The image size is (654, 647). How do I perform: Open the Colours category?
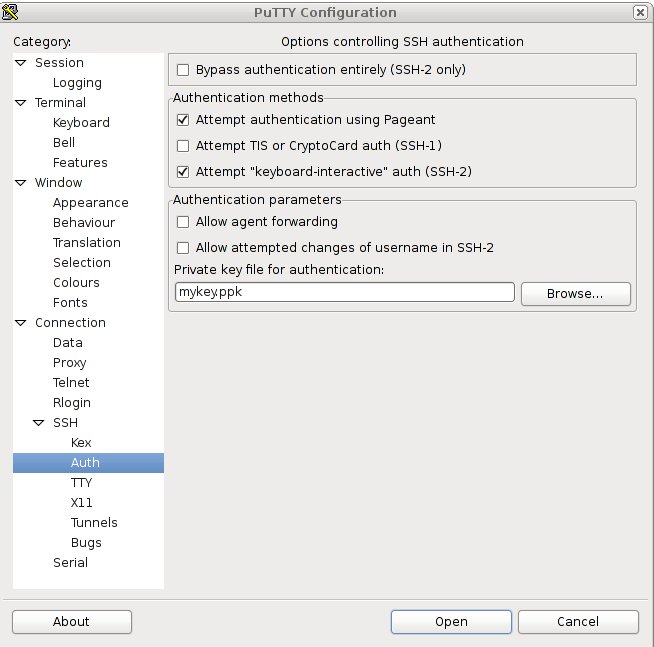click(76, 283)
